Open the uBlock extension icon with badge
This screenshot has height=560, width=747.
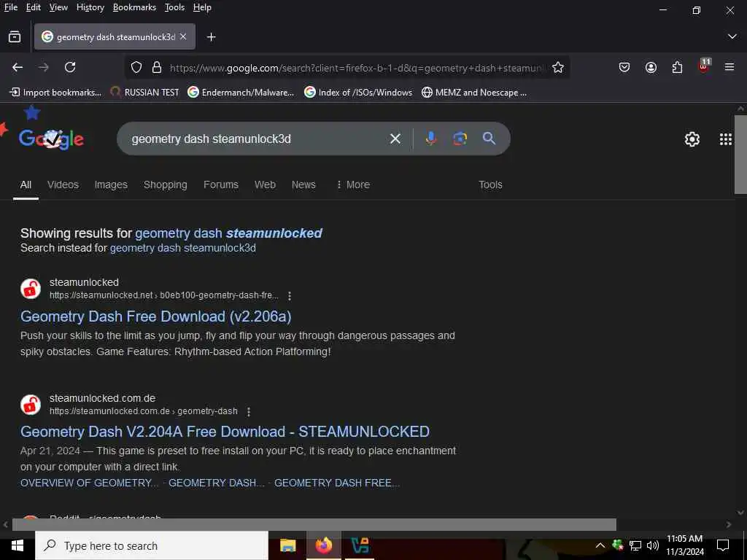click(x=704, y=66)
